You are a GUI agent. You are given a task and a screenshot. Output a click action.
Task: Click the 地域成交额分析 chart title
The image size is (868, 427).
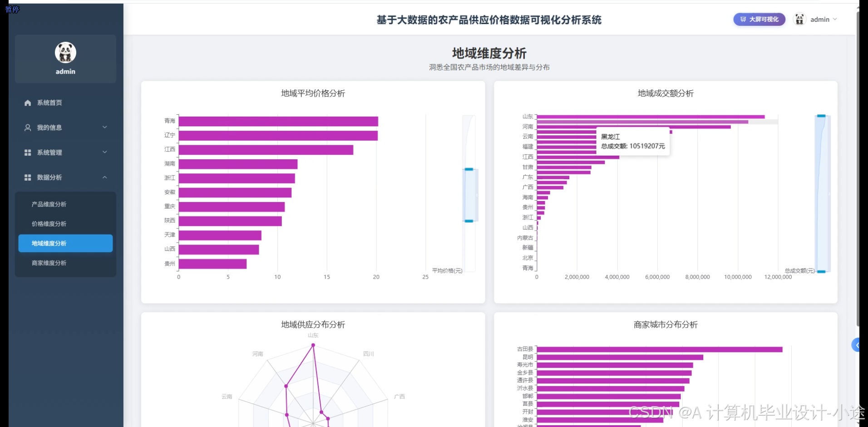[x=666, y=93]
